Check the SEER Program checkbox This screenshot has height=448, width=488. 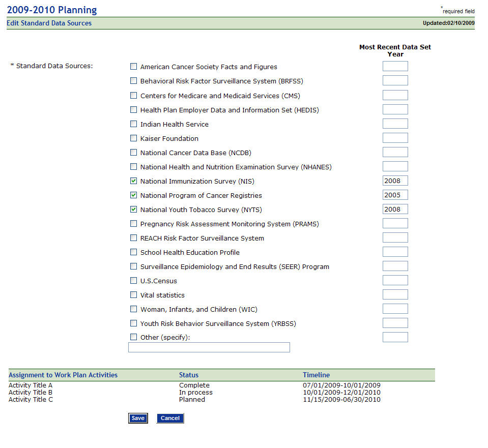pyautogui.click(x=133, y=266)
